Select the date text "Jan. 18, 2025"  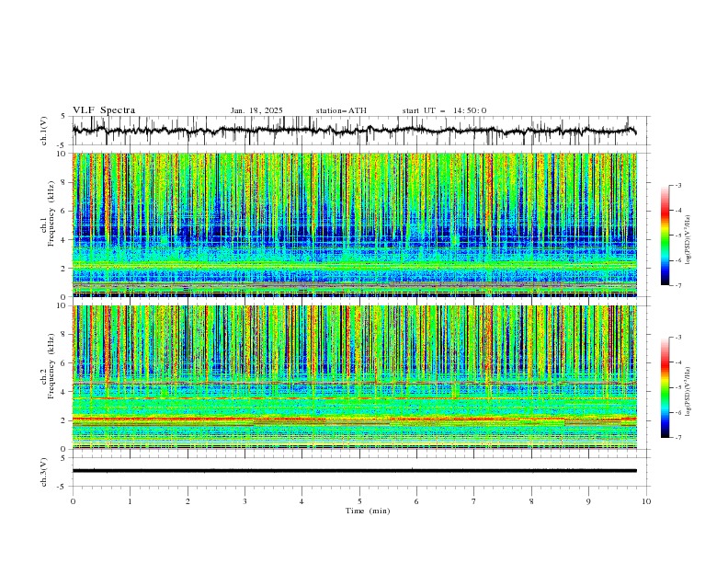click(256, 110)
